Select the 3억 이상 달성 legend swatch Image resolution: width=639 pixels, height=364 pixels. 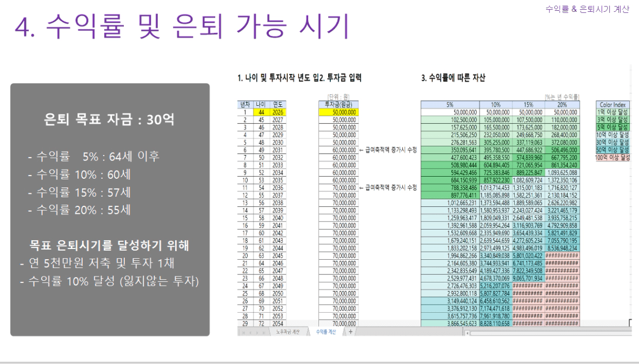[x=613, y=120]
